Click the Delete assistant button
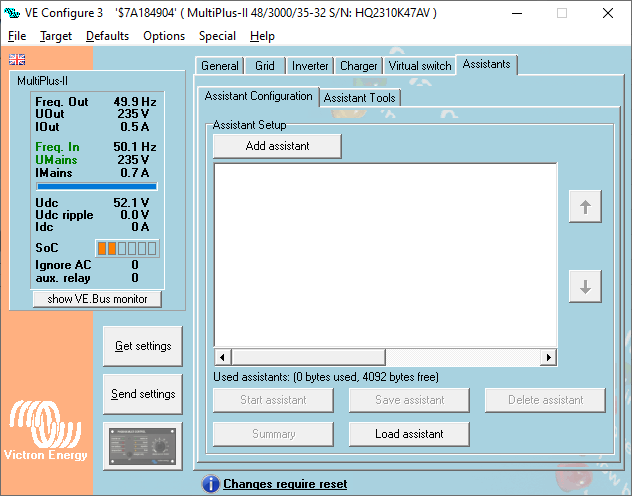Image resolution: width=632 pixels, height=496 pixels. coord(545,400)
